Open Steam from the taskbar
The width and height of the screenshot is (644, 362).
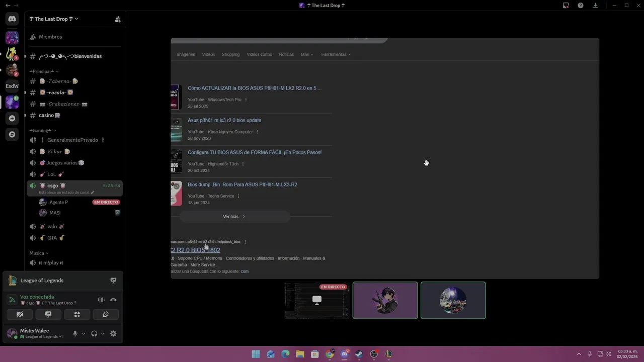pyautogui.click(x=359, y=354)
